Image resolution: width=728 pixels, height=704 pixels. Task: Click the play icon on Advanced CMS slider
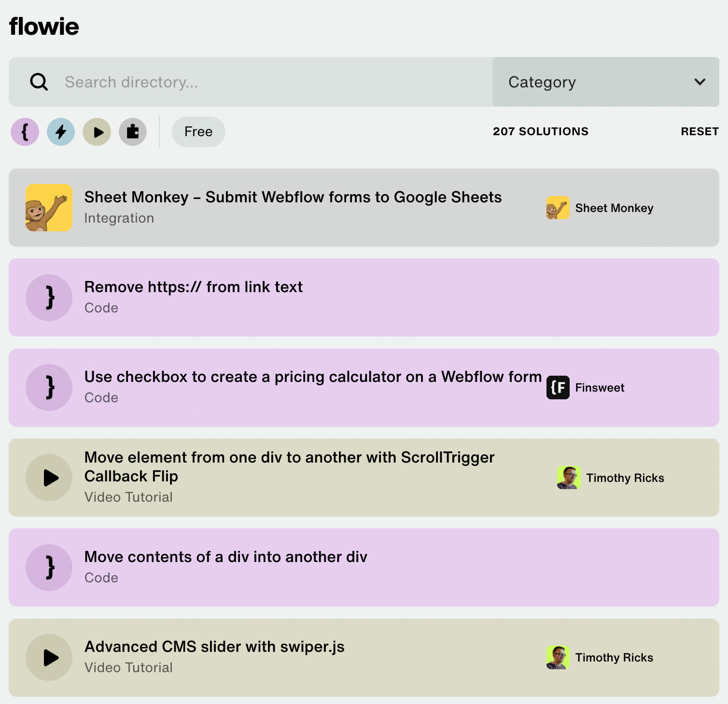(49, 657)
